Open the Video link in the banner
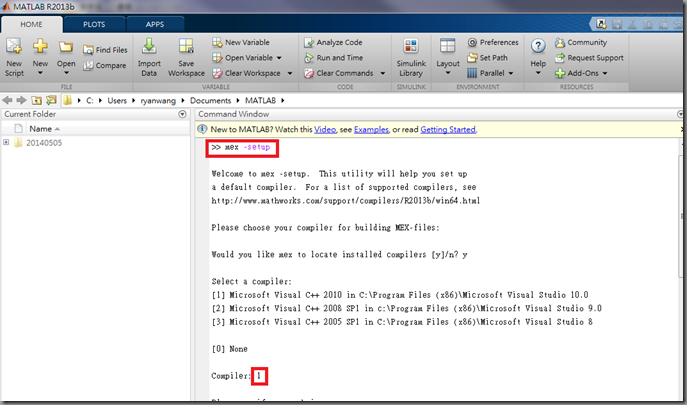687x405 pixels. [x=325, y=130]
